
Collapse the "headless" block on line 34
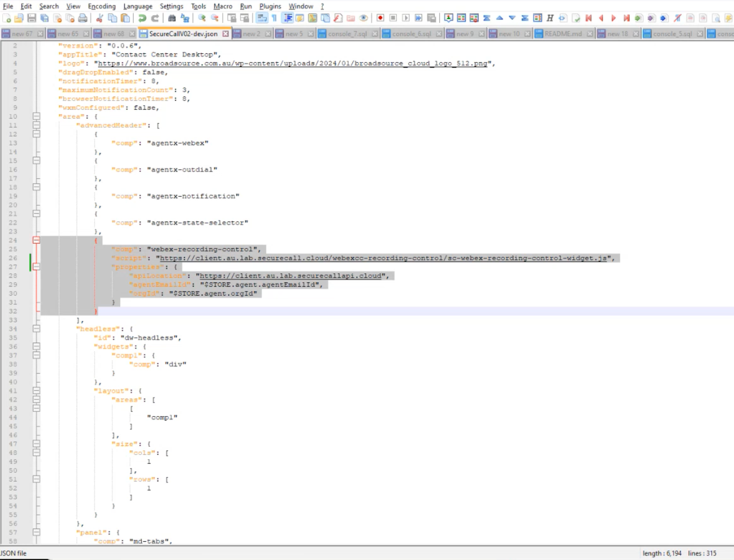(x=36, y=329)
